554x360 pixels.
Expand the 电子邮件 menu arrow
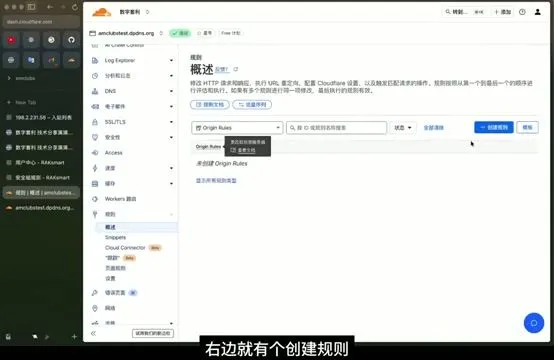(171, 106)
